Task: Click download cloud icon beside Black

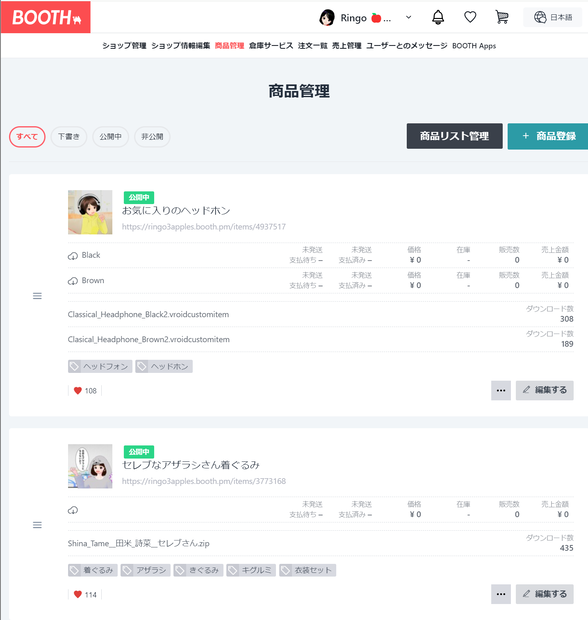Action: point(73,256)
